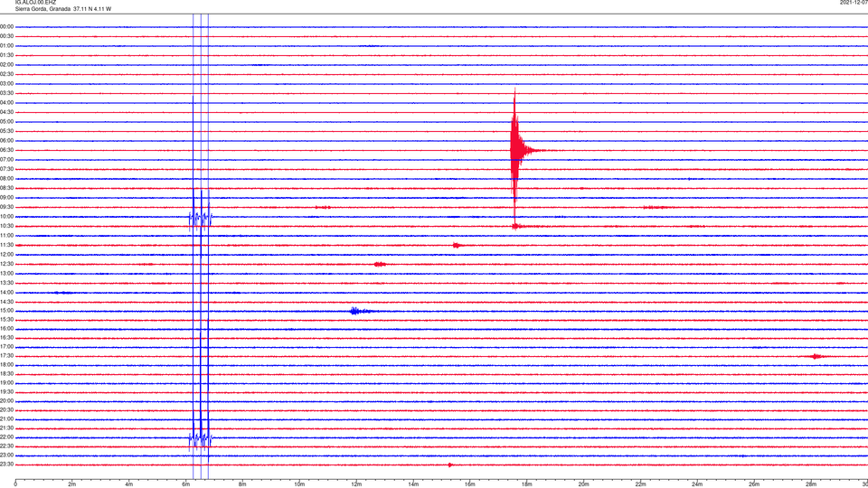The width and height of the screenshot is (868, 488).
Task: Select the 08:30 time label
Action: coord(7,188)
